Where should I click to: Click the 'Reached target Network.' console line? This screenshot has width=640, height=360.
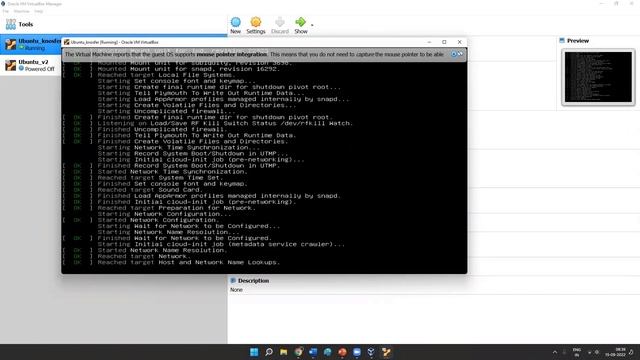pyautogui.click(x=144, y=256)
